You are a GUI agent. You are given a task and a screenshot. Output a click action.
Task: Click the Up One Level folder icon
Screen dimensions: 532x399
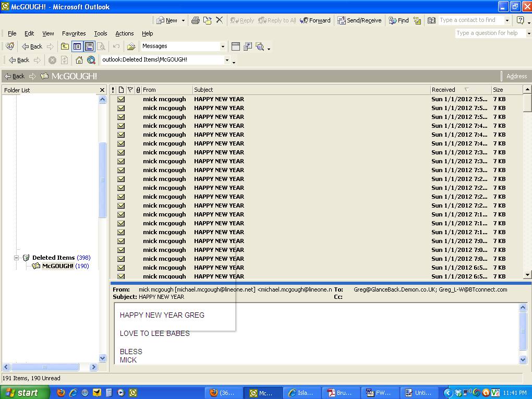[x=65, y=46]
